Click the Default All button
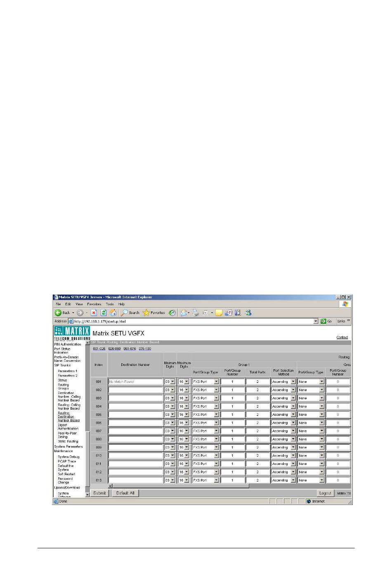Screen dimensions: 392x578 [125, 493]
